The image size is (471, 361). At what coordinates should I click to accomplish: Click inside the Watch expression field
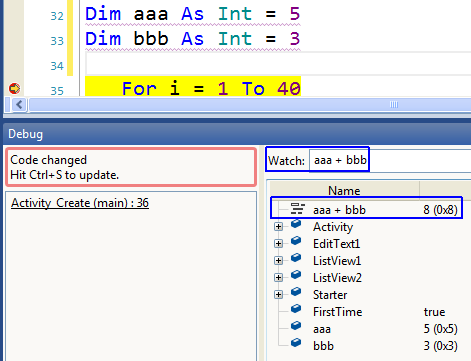pyautogui.click(x=390, y=161)
